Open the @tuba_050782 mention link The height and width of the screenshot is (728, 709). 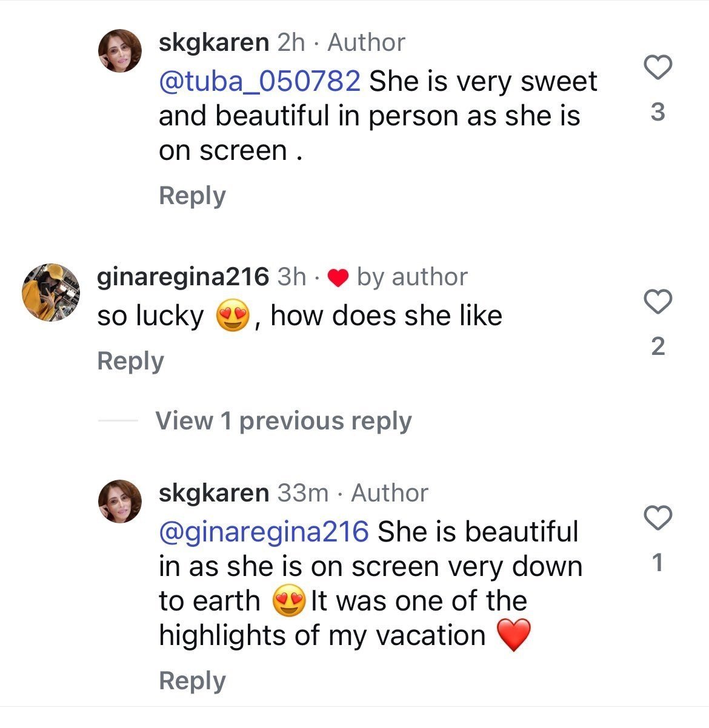259,81
